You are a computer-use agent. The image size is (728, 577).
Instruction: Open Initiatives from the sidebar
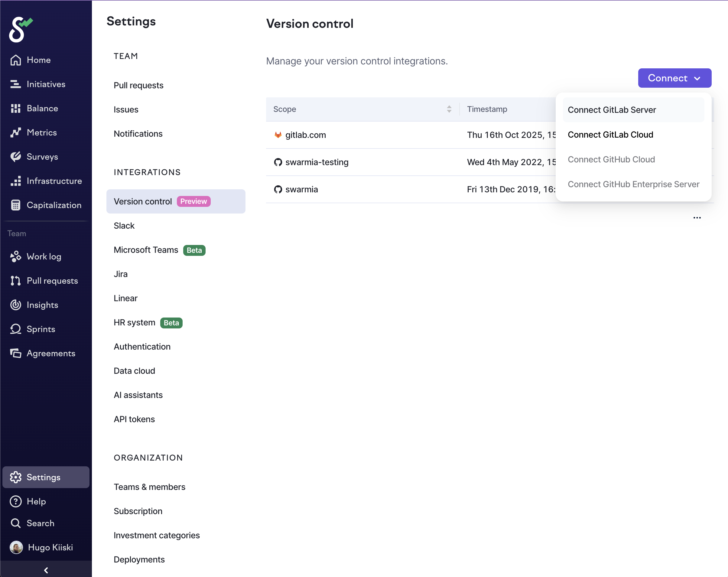(x=46, y=84)
